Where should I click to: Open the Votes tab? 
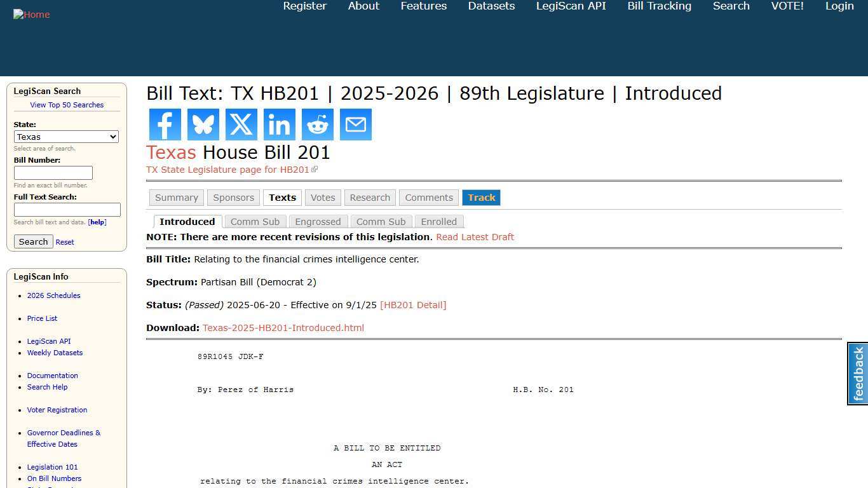coord(323,198)
